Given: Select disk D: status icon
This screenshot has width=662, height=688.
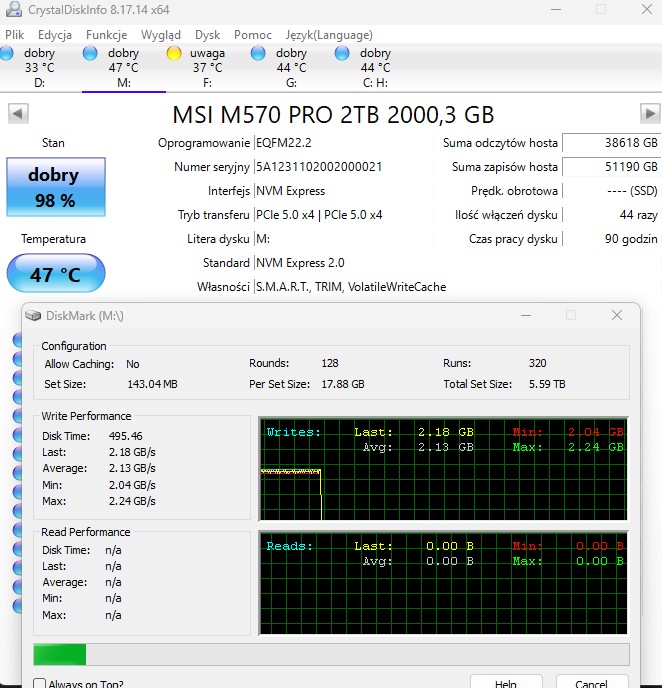Looking at the screenshot, I should point(7,53).
